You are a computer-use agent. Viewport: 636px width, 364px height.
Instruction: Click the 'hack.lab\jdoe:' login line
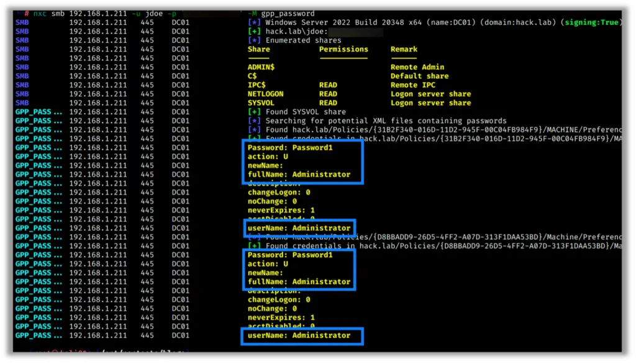tap(296, 31)
